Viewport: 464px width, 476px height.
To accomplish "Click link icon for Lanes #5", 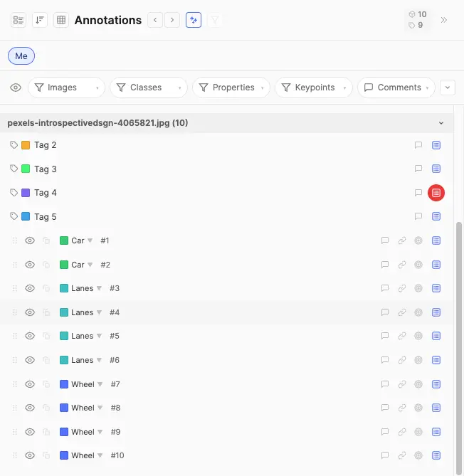I will [x=402, y=336].
